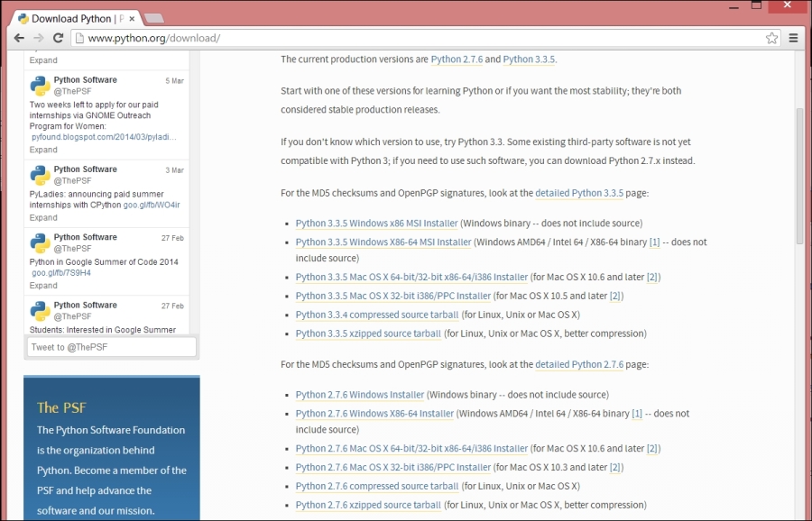Open the detailed Python 3.3.5 page link

(x=579, y=193)
